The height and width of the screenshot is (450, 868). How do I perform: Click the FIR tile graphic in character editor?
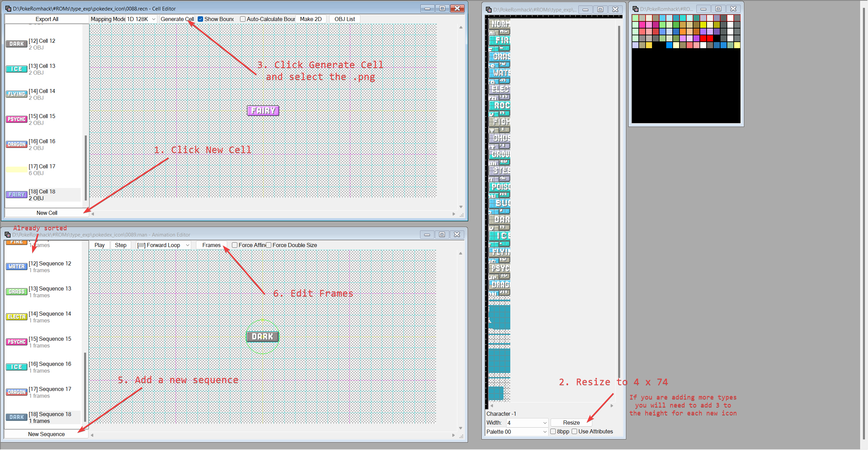(x=499, y=40)
